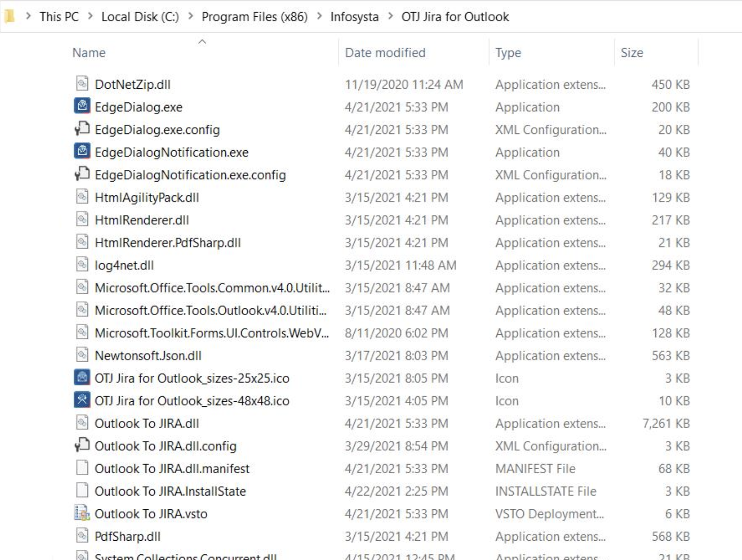742x560 pixels.
Task: Sort by the Type column header
Action: click(508, 53)
